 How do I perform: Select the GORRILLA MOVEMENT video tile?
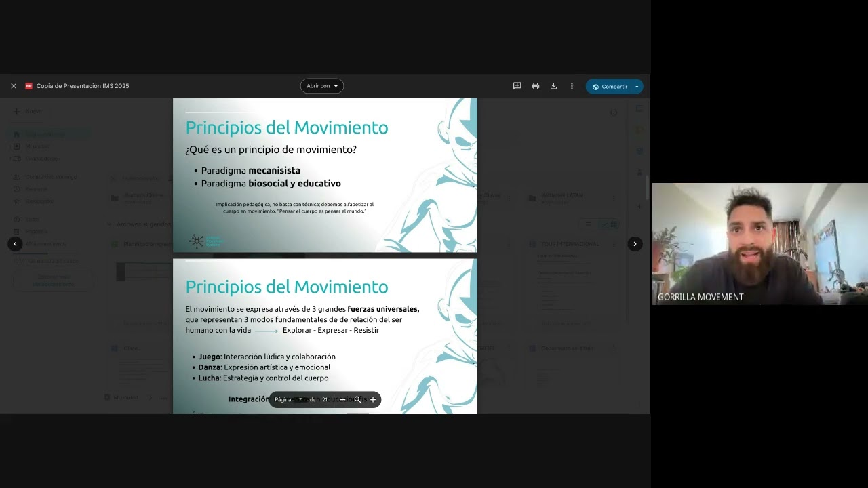point(760,244)
